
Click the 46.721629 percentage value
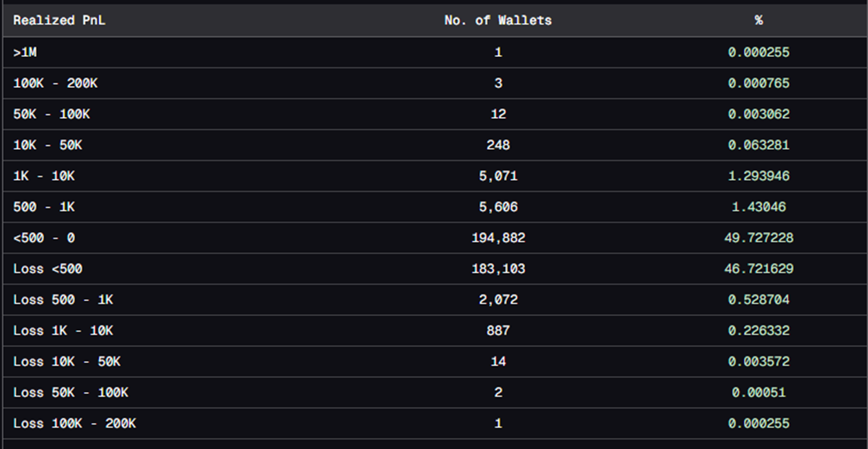tap(758, 269)
